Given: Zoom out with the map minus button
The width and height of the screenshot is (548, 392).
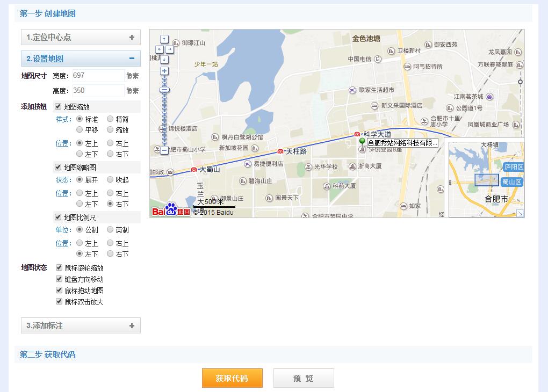Looking at the screenshot, I should 164,150.
